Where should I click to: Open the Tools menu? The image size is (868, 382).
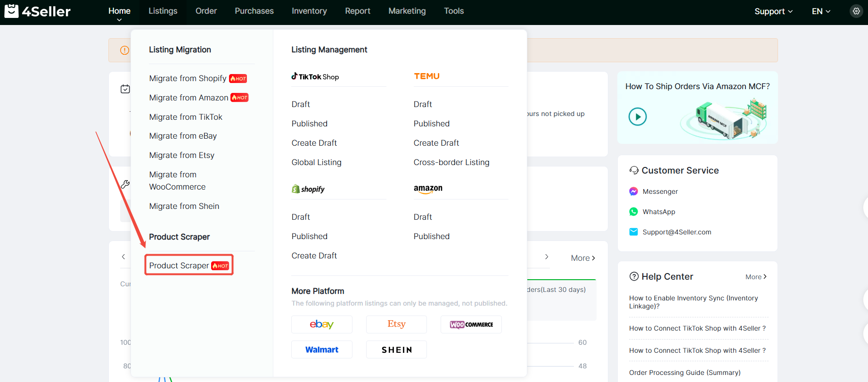coord(454,11)
